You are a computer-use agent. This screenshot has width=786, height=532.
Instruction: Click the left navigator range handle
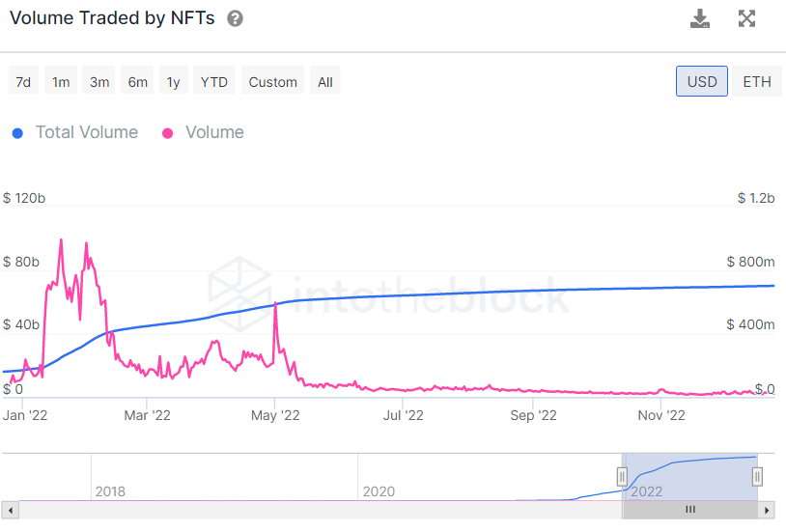pyautogui.click(x=622, y=476)
